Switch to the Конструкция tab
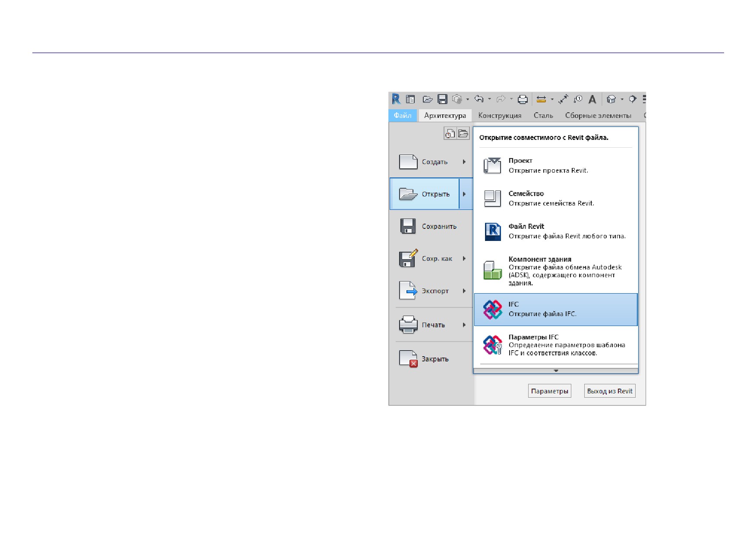Screen dimensions: 756x535 500,115
